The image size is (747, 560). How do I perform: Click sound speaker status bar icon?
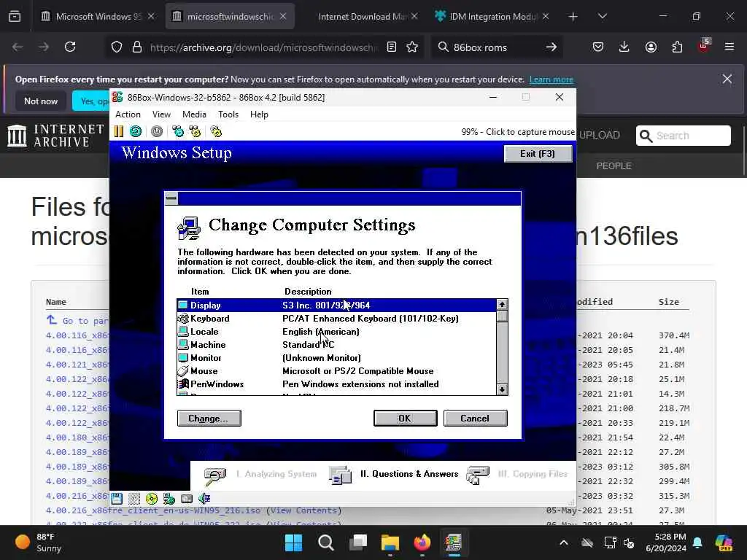pyautogui.click(x=204, y=499)
